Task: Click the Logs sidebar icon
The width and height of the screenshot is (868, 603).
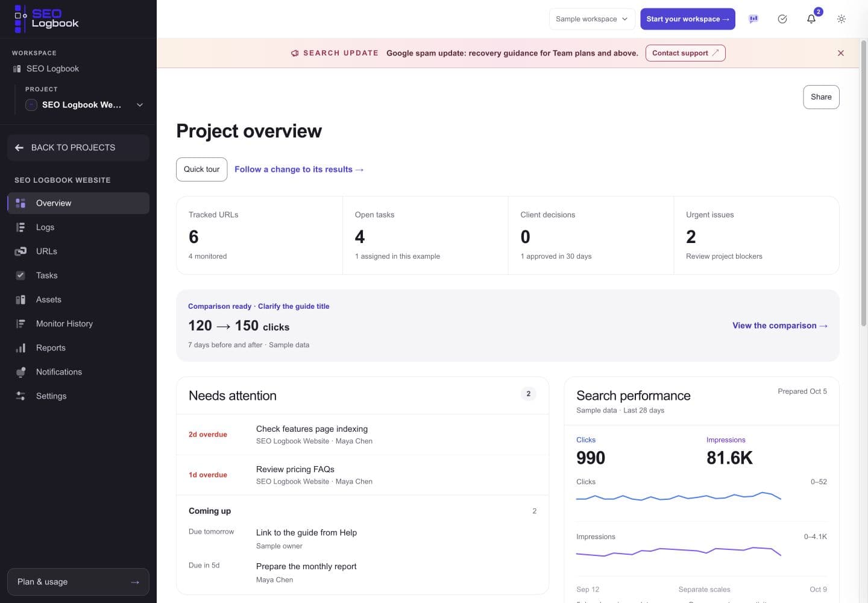Action: 20,227
